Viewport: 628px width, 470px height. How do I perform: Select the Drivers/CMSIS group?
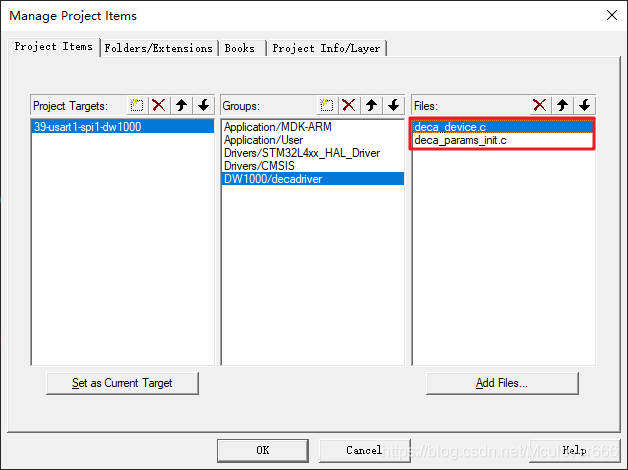coord(313,166)
